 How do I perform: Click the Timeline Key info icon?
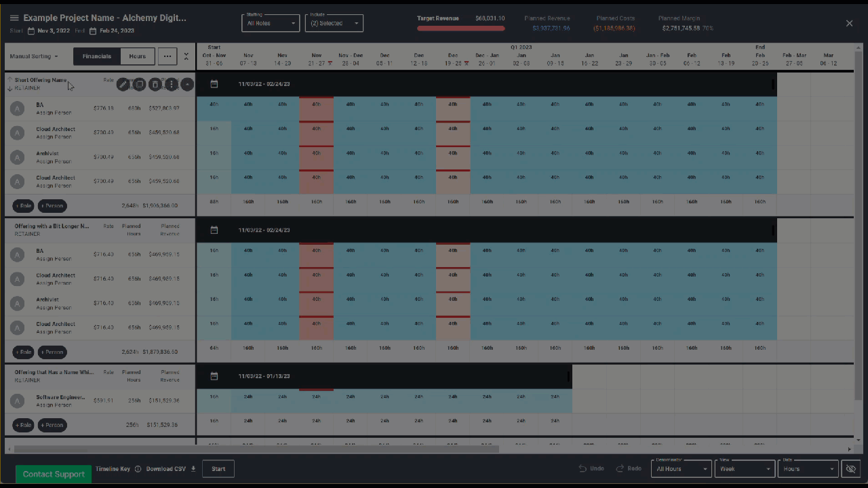[x=138, y=469]
